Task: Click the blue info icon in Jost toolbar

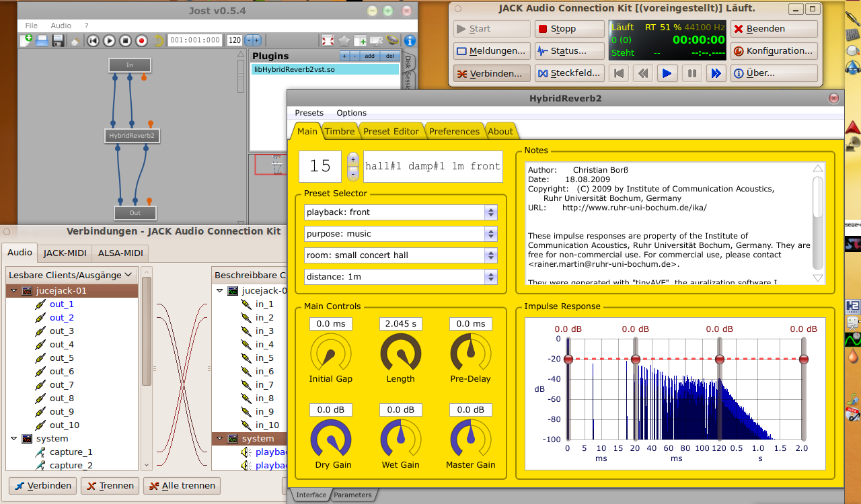Action: click(409, 40)
